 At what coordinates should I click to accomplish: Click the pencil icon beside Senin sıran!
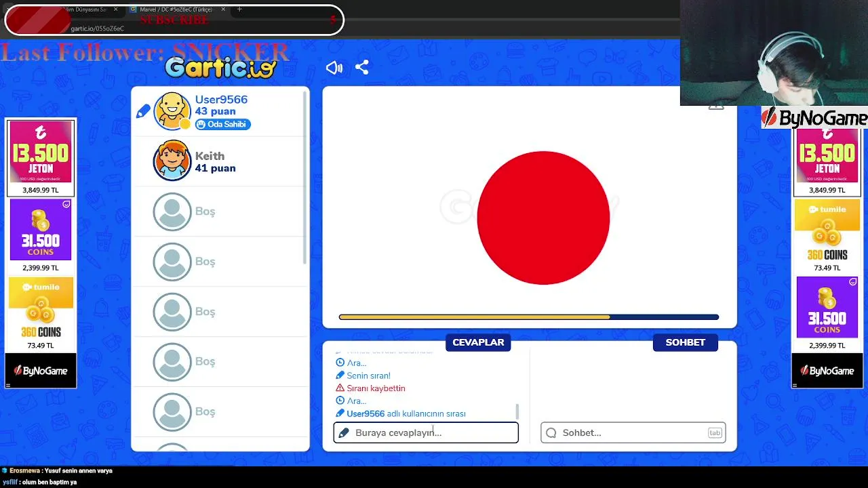[340, 375]
